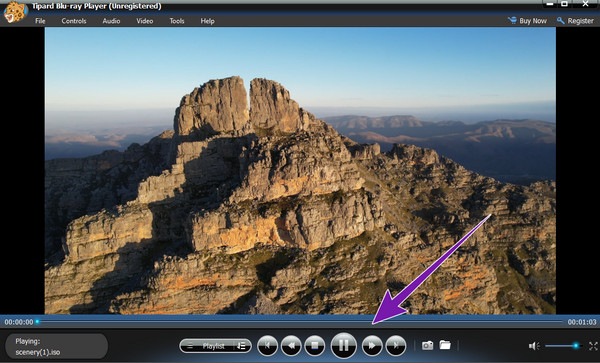Enter full screen mode
The image size is (600, 363).
click(x=593, y=346)
